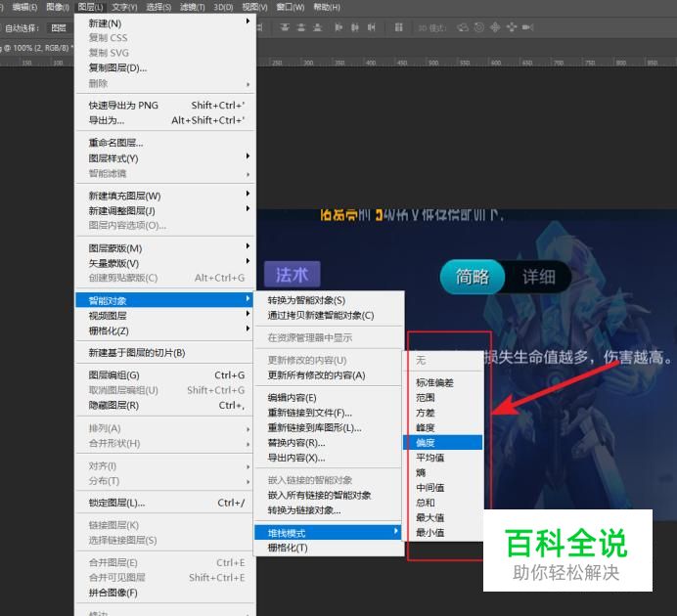
Task: Choose 拼合图像(F)
Action: coord(164,593)
